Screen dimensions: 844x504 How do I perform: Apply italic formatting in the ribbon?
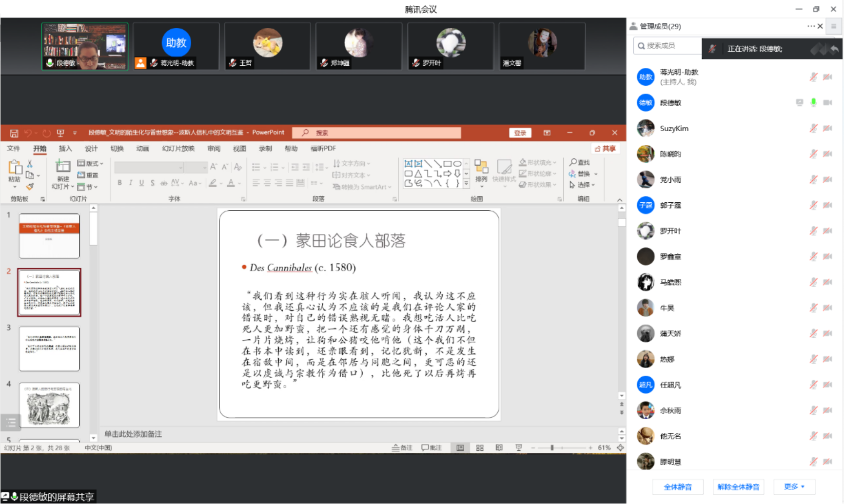(x=130, y=183)
